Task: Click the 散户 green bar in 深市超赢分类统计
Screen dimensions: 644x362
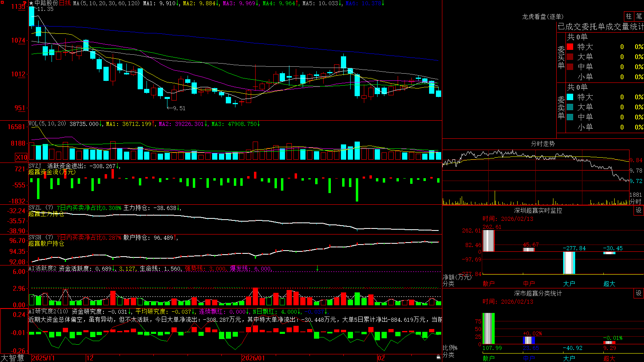Action: click(x=488, y=328)
